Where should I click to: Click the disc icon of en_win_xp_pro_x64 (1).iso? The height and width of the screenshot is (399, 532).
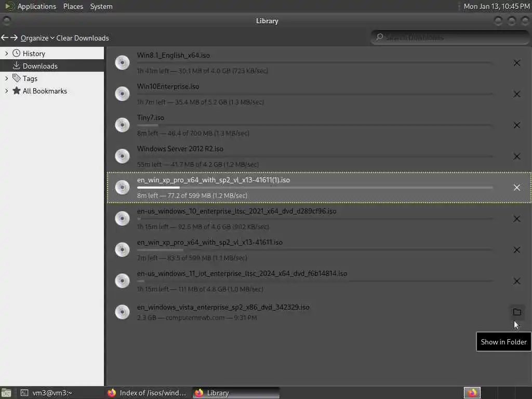[x=122, y=188]
